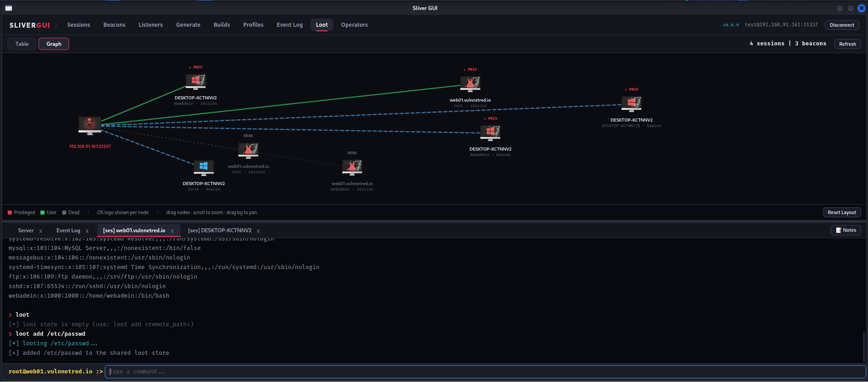The width and height of the screenshot is (868, 382).
Task: Close the Event Log console tab
Action: (87, 231)
